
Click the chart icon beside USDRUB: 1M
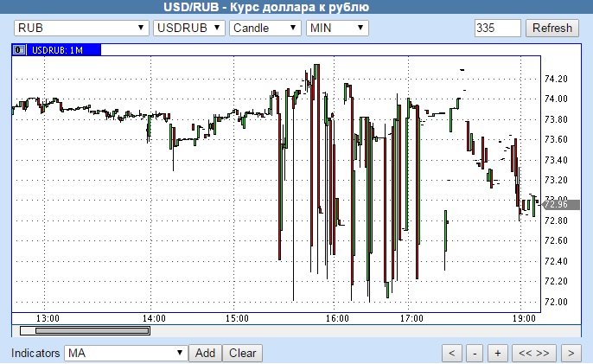(19, 50)
